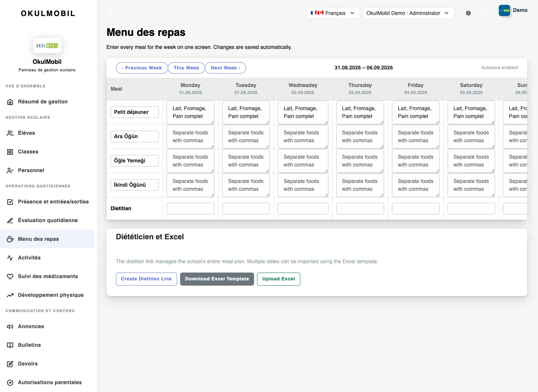The height and width of the screenshot is (392, 538).
Task: Click Thursday's Dietitian input field
Action: [x=360, y=208]
